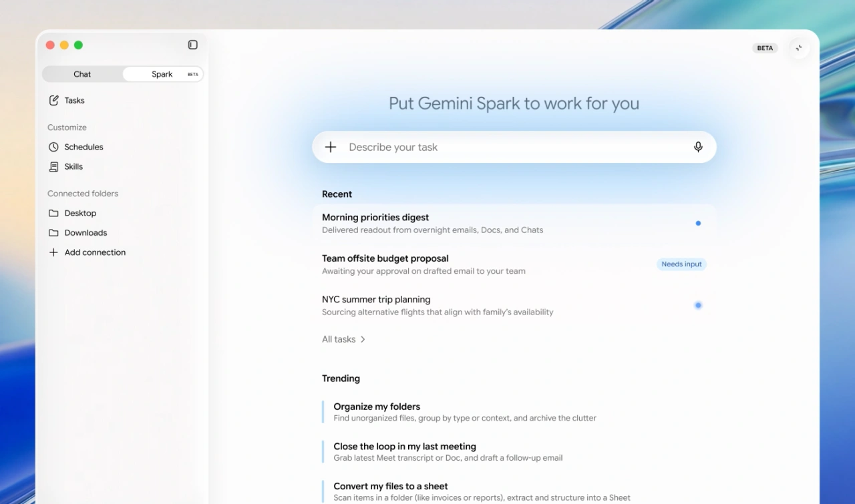Click the Recent section heading
This screenshot has width=855, height=504.
coord(337,194)
